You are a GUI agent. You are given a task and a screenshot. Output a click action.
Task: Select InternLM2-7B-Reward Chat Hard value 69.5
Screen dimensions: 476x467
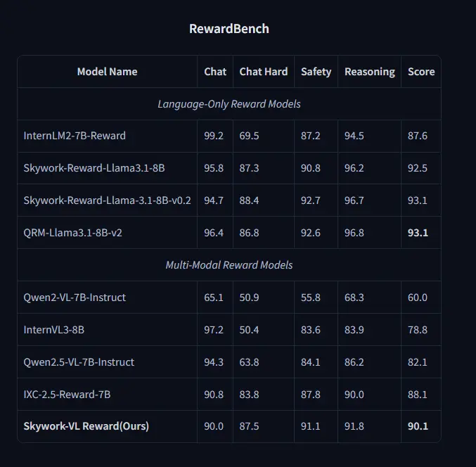(x=249, y=136)
